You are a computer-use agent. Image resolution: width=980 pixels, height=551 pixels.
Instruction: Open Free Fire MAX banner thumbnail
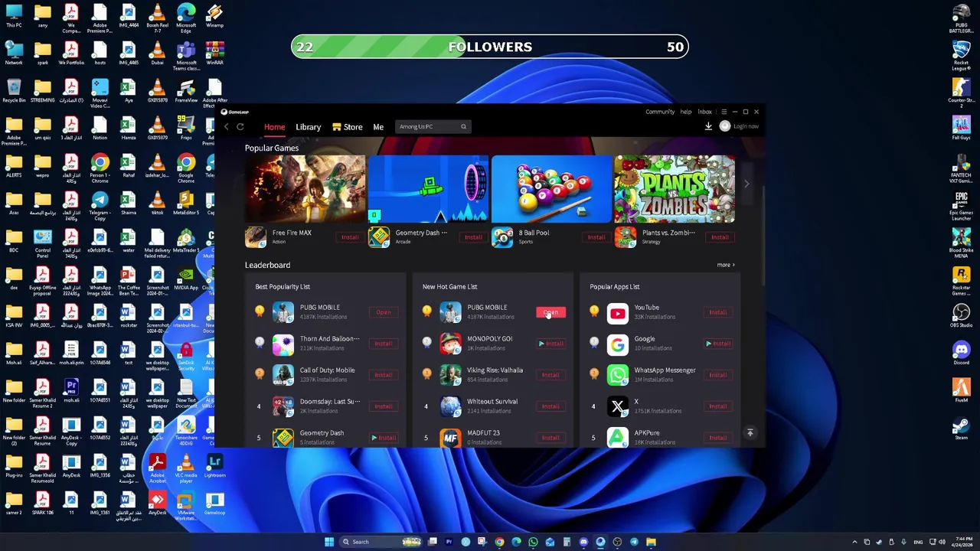click(305, 188)
